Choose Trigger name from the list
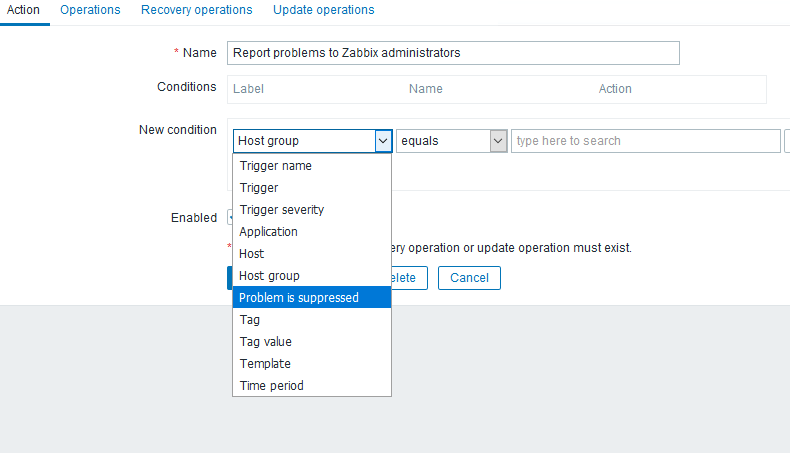This screenshot has width=790, height=453. pos(276,166)
